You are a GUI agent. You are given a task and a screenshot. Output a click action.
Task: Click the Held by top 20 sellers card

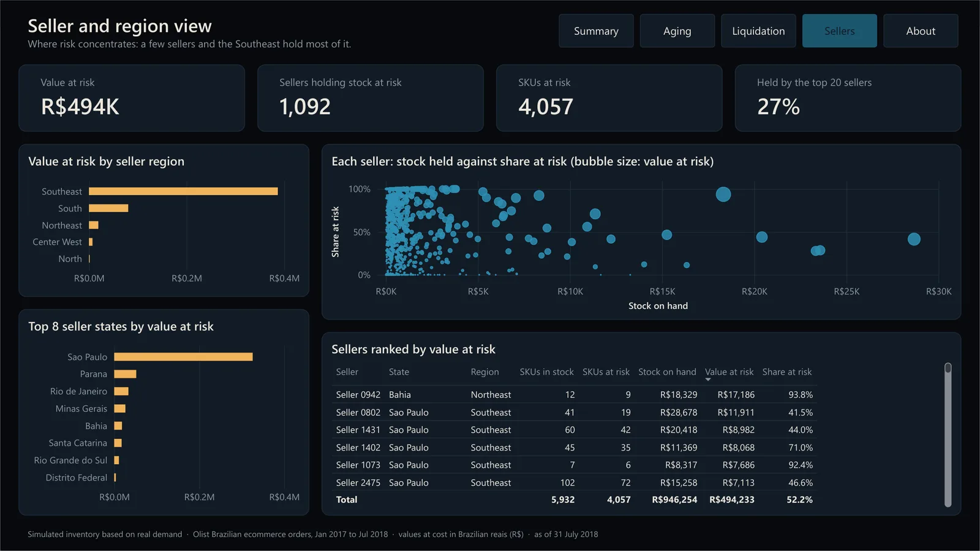[x=848, y=98]
